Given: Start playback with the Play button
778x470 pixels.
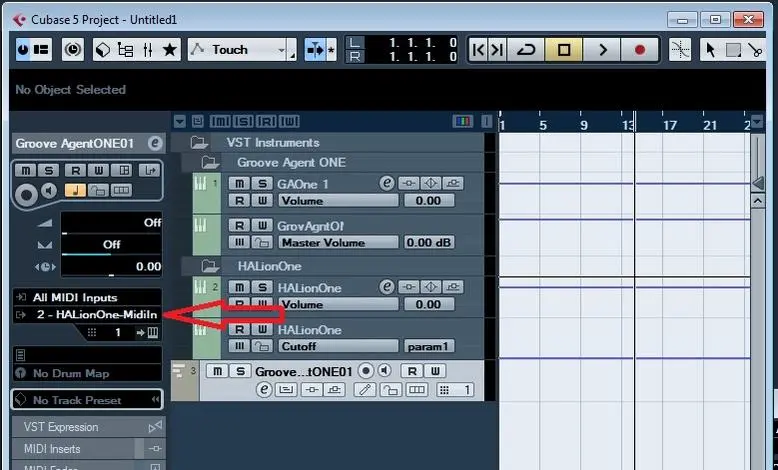Looking at the screenshot, I should (x=602, y=50).
